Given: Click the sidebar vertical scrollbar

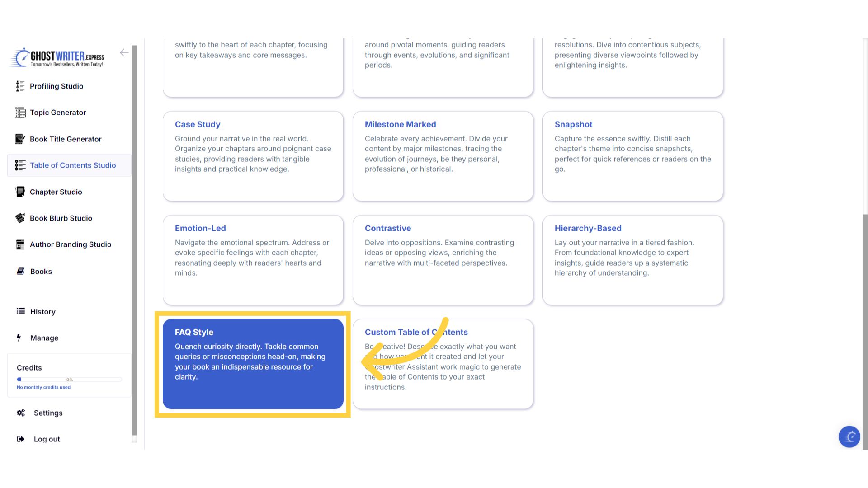Looking at the screenshot, I should pos(134,239).
